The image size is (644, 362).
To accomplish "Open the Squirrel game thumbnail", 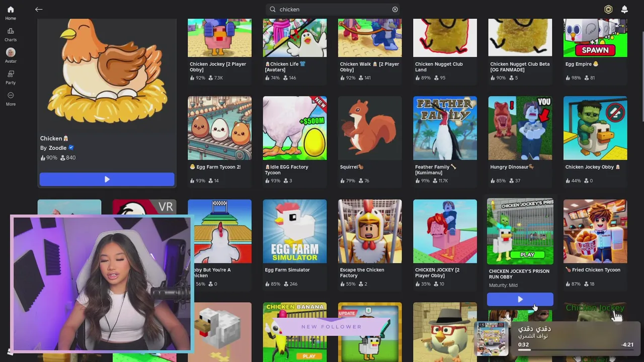I will tap(370, 128).
